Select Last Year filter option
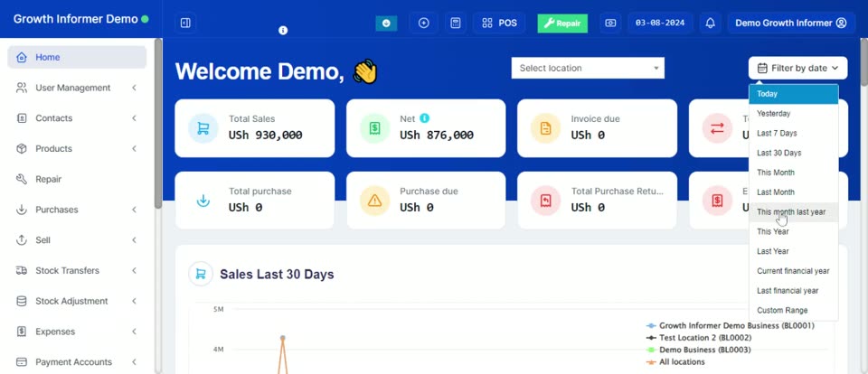Image resolution: width=868 pixels, height=374 pixels. point(793,251)
